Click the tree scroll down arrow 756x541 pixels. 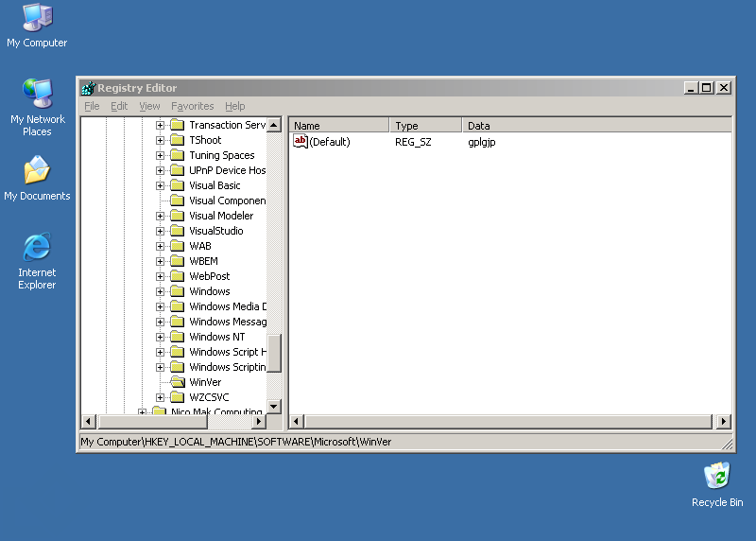coord(274,407)
